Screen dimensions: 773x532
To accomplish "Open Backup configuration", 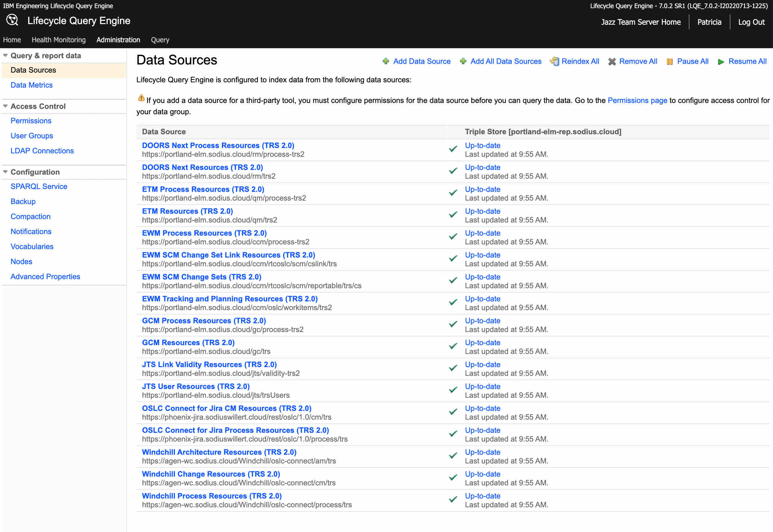I will [23, 201].
